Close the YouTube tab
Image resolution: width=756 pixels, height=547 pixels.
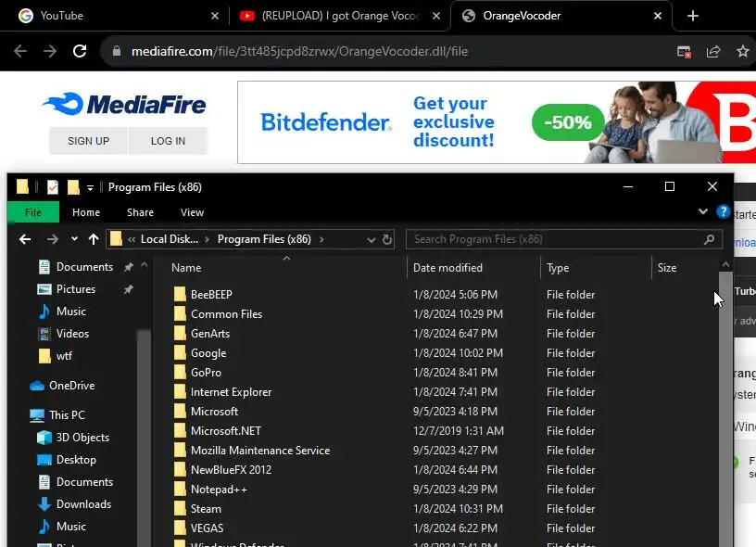tap(215, 16)
